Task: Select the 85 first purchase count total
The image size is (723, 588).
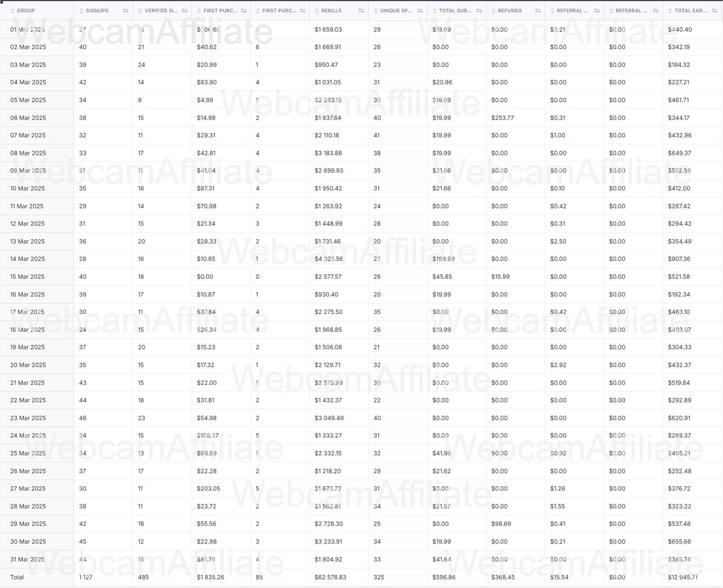Action: tap(259, 577)
